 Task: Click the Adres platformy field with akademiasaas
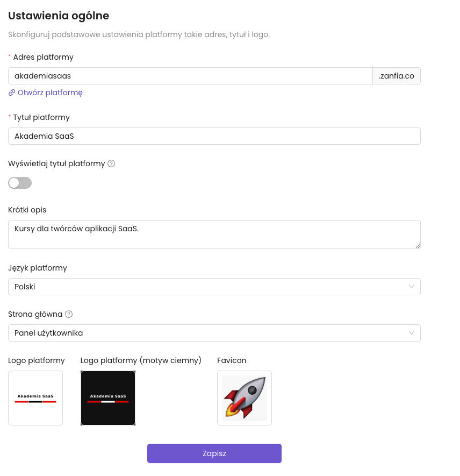tap(190, 76)
